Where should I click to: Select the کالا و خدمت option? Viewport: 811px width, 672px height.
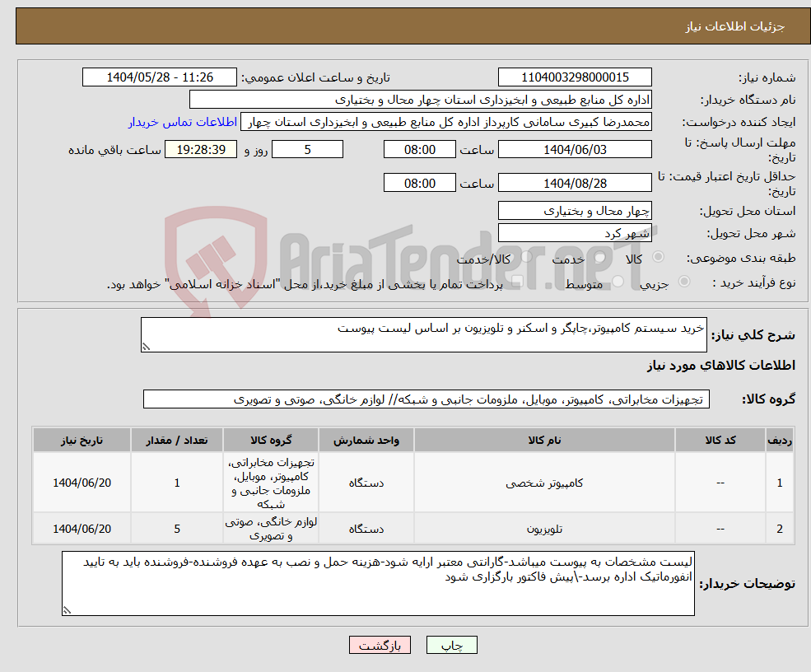pyautogui.click(x=527, y=255)
